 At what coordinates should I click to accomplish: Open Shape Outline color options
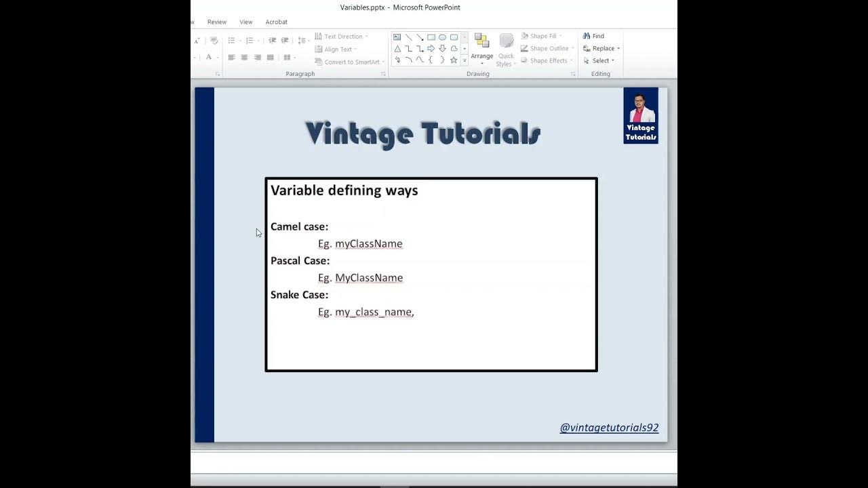pos(547,48)
